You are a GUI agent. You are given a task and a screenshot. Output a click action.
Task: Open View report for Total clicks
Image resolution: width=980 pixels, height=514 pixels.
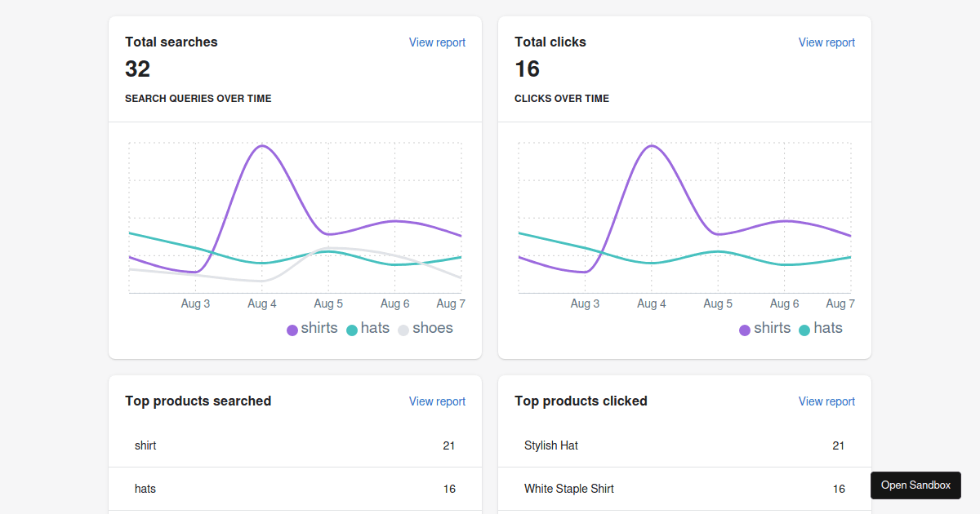(x=826, y=42)
